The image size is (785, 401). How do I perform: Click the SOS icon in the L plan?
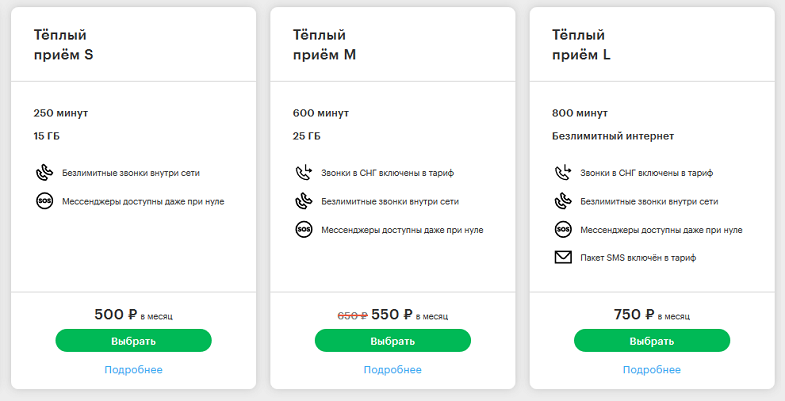pyautogui.click(x=563, y=230)
